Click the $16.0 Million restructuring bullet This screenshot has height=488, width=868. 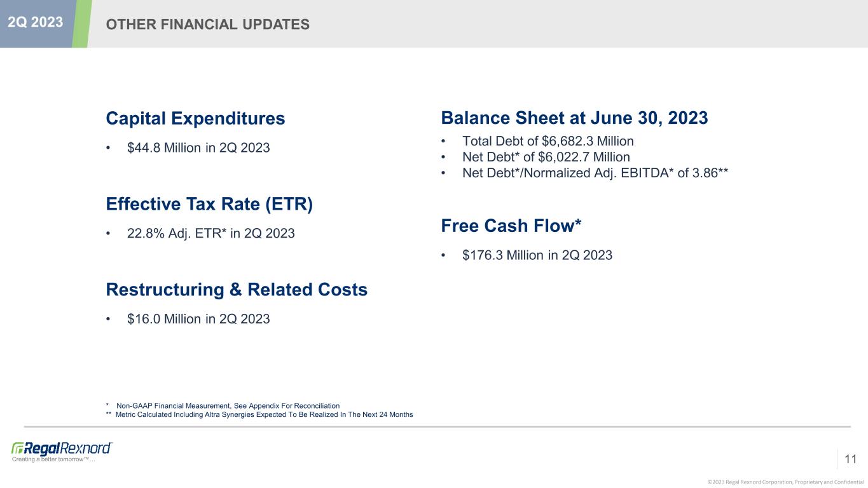coord(198,319)
